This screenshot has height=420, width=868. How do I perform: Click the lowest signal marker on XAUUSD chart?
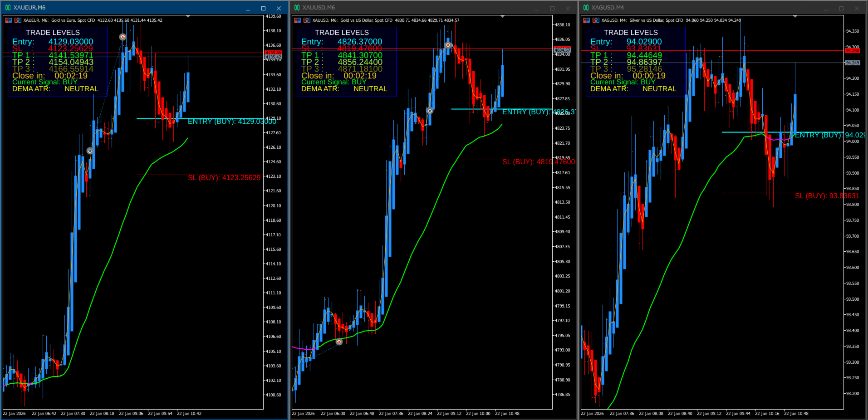(x=339, y=342)
